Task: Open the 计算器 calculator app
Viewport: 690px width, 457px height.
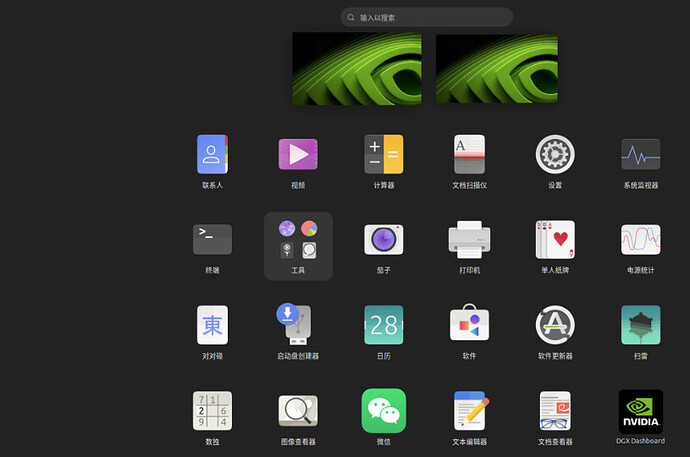Action: click(383, 155)
